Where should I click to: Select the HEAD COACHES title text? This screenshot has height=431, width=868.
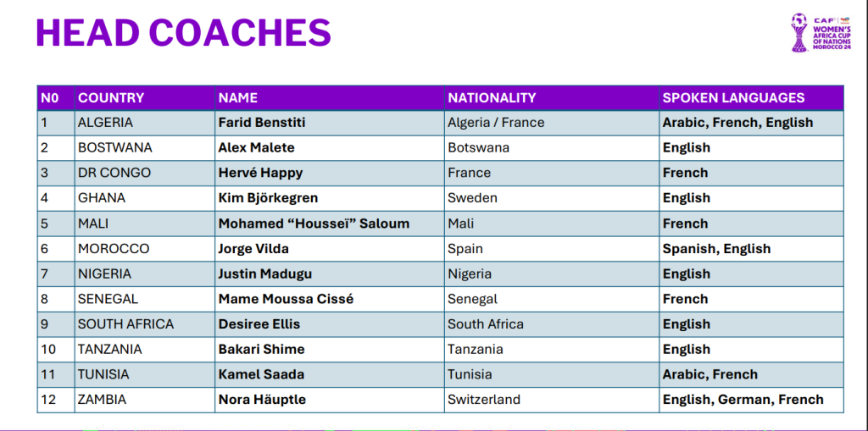pyautogui.click(x=183, y=32)
